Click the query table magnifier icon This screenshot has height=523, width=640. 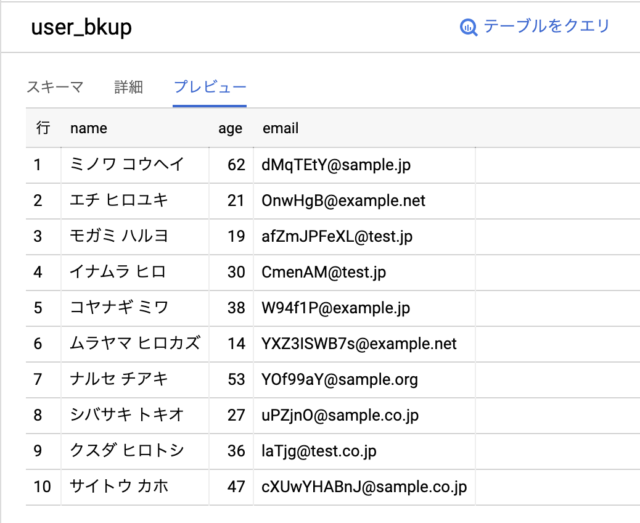click(x=469, y=27)
